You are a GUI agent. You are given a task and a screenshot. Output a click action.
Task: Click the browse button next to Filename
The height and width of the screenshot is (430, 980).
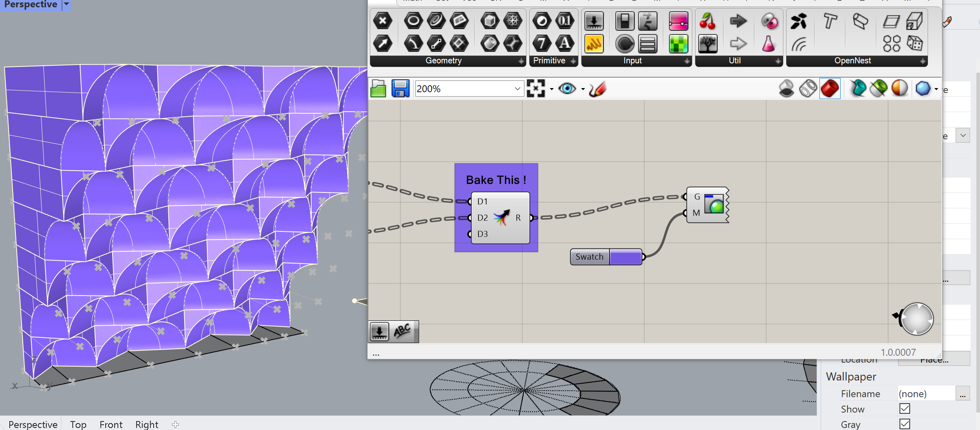(x=963, y=393)
